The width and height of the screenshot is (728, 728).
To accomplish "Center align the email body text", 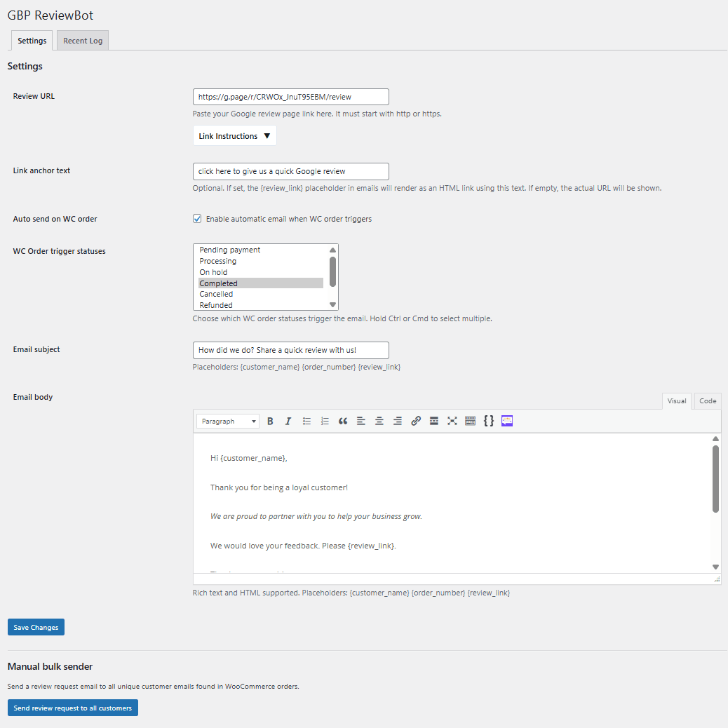I will pos(379,421).
